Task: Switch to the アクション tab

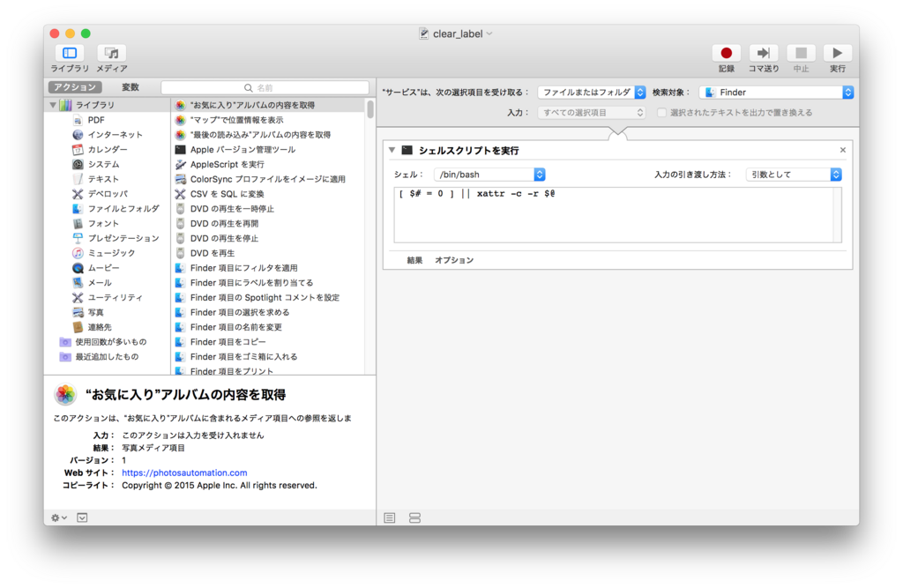Action: pos(75,87)
